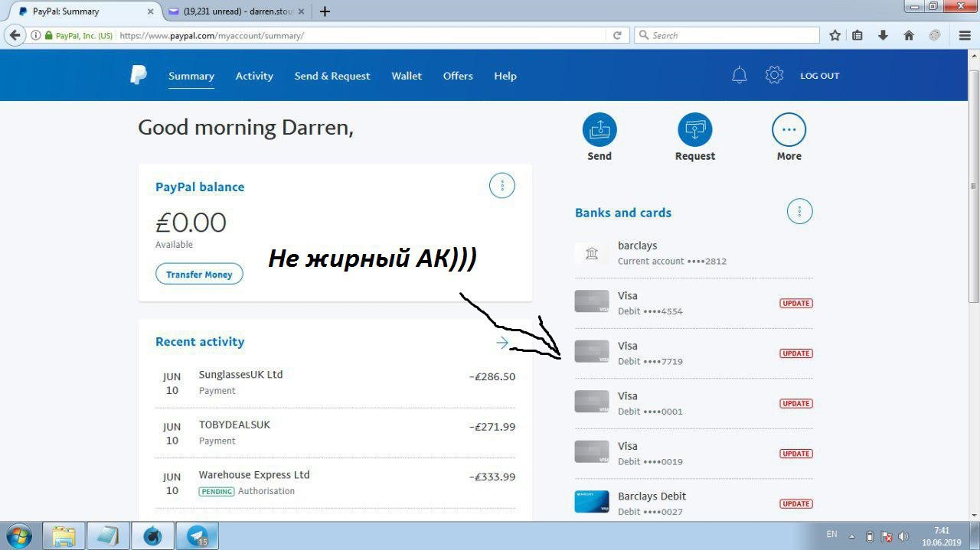Open a new browser tab
Screen dimensions: 980x550
pos(325,11)
